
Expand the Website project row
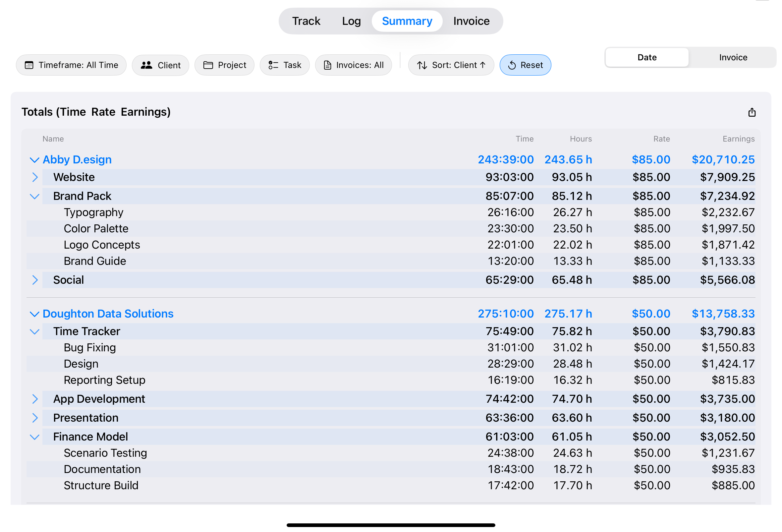pos(35,177)
